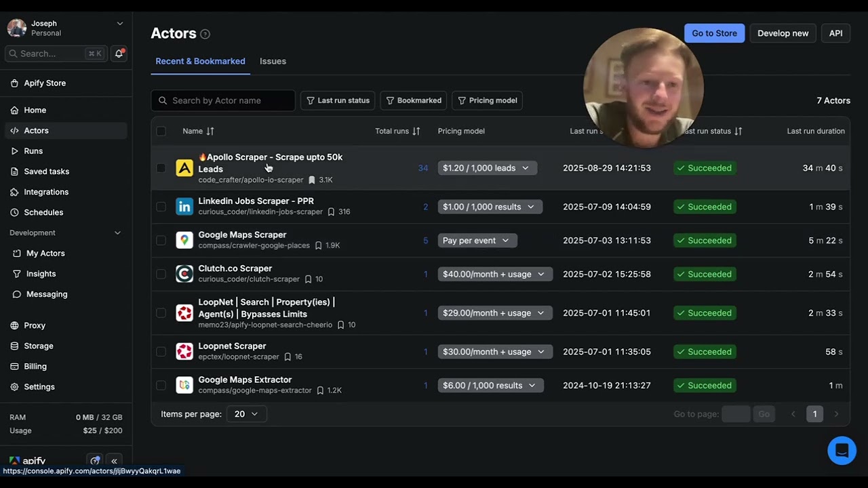The image size is (868, 488).
Task: Click the Develop new button
Action: [783, 33]
